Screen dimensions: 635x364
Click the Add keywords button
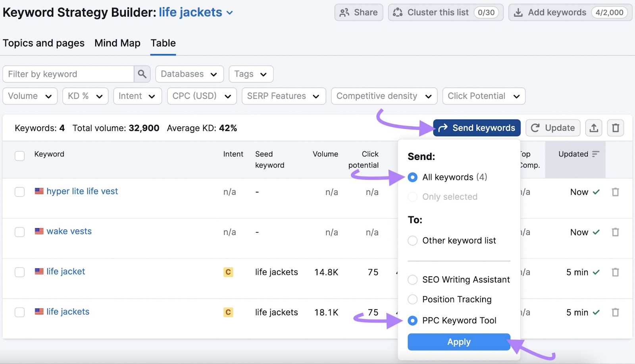tap(570, 12)
